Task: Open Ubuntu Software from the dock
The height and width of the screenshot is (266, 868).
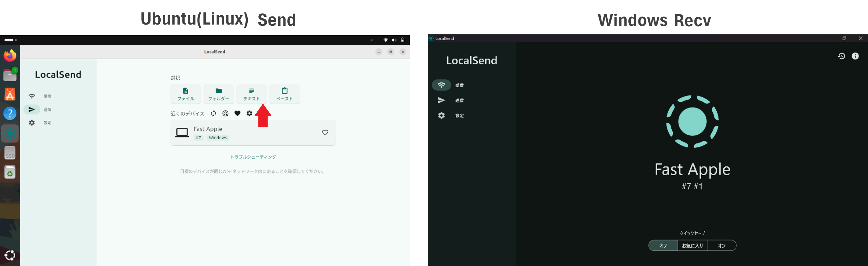Action: coord(10,94)
